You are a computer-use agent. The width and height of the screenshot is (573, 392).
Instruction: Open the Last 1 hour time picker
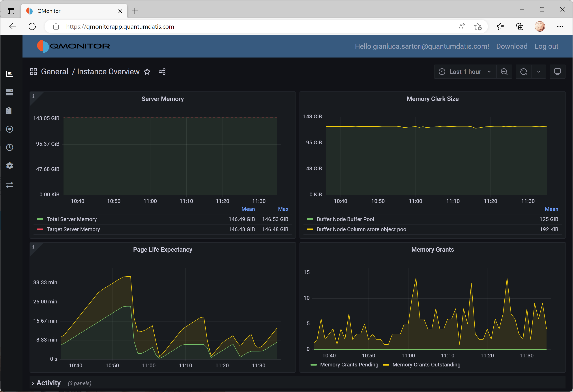tap(465, 72)
